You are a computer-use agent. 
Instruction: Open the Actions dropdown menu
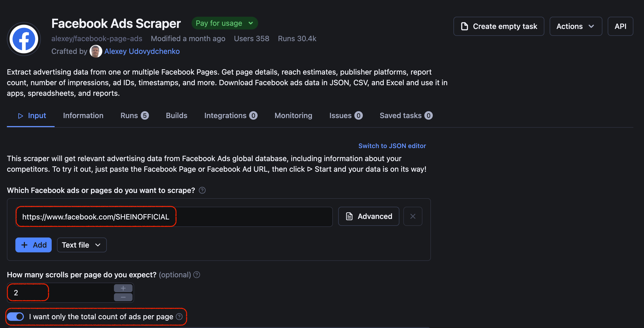[x=576, y=26]
